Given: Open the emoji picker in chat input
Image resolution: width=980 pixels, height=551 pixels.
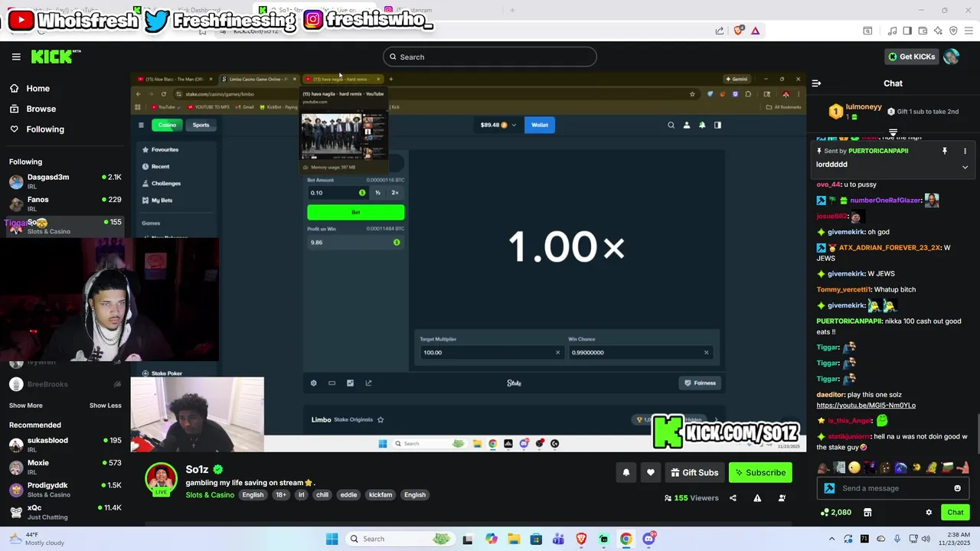Looking at the screenshot, I should pyautogui.click(x=957, y=488).
